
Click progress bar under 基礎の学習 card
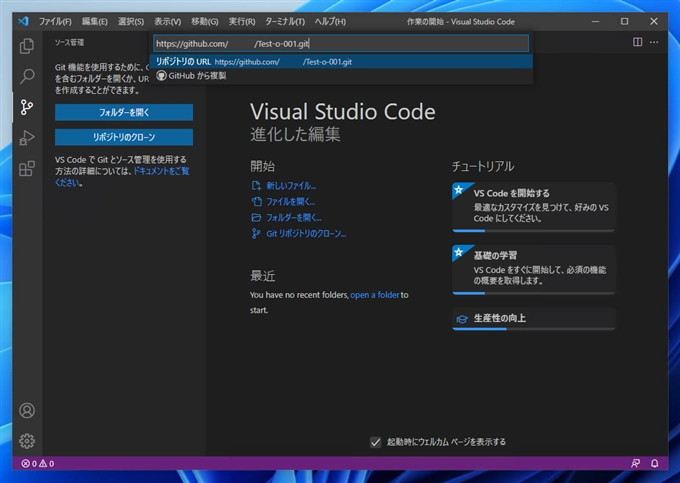coord(533,293)
